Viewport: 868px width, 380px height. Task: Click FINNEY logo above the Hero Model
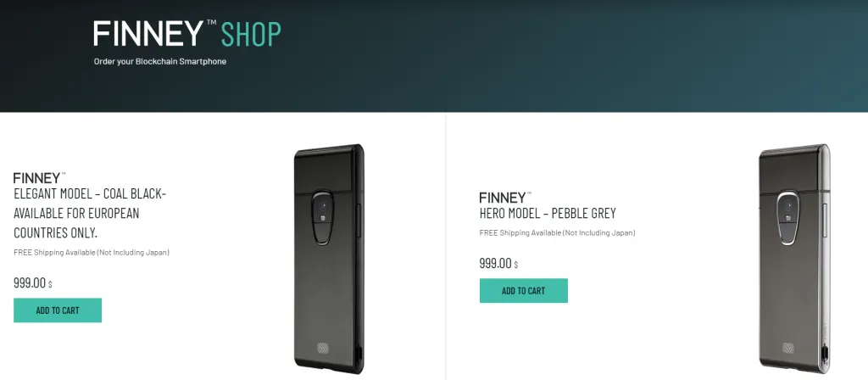coord(505,197)
